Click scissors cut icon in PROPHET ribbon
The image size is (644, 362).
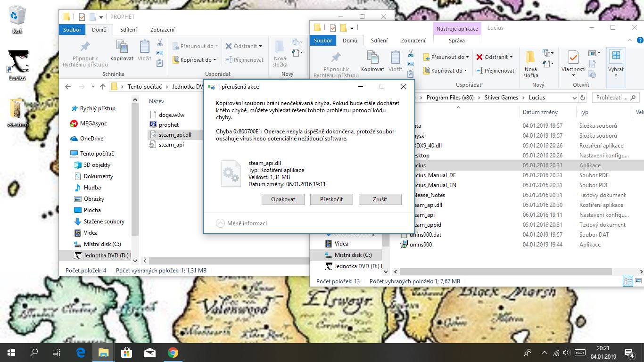click(x=160, y=43)
